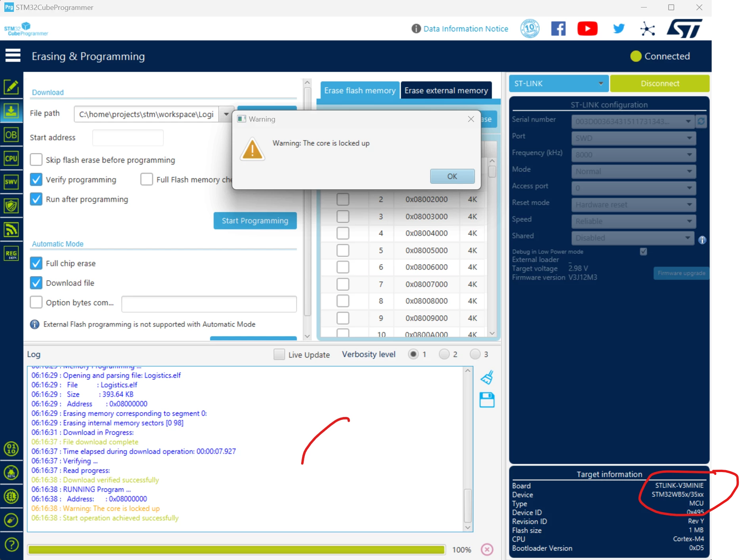Open ST community network icon
Image resolution: width=740 pixels, height=560 pixels.
pyautogui.click(x=648, y=29)
